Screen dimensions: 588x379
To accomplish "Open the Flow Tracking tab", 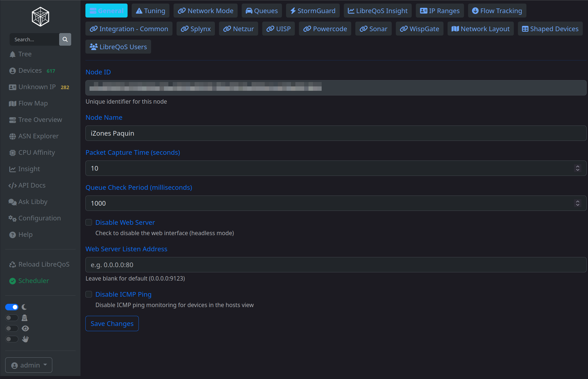I will 497,11.
